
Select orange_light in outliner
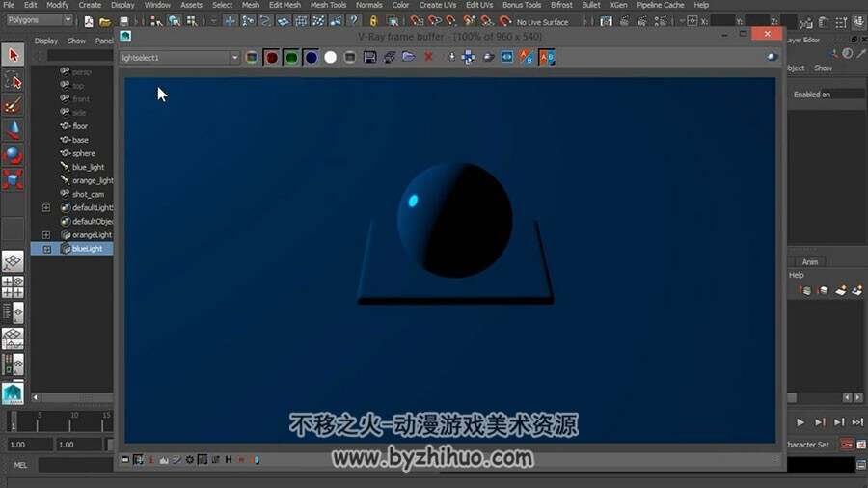(x=93, y=180)
